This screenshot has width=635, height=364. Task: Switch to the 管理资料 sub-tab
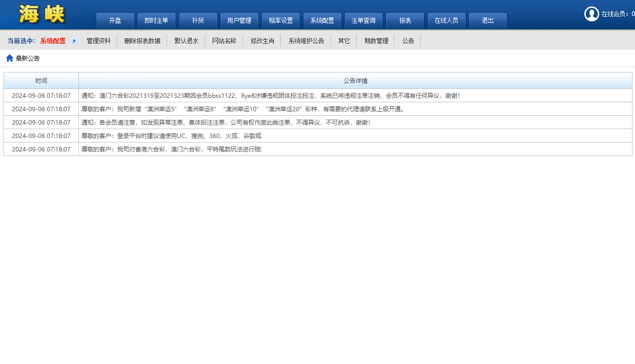point(98,41)
